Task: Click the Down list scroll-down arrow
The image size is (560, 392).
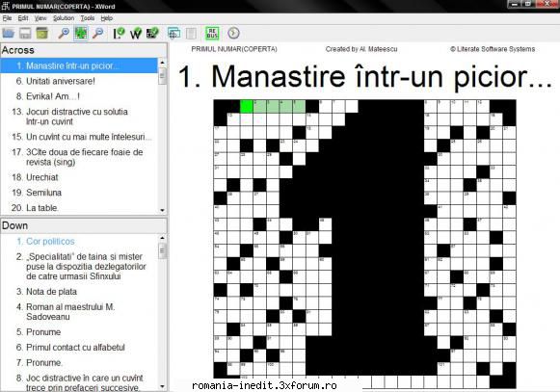Action: click(x=163, y=386)
